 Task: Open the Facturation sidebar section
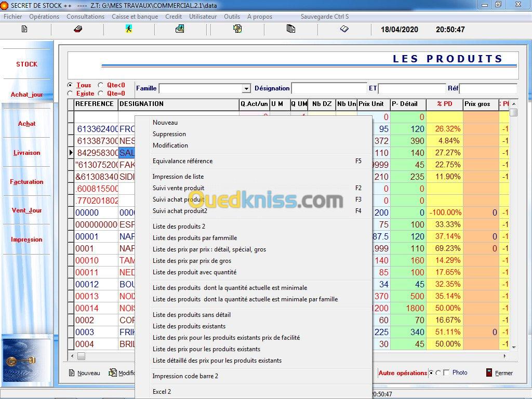(x=27, y=182)
